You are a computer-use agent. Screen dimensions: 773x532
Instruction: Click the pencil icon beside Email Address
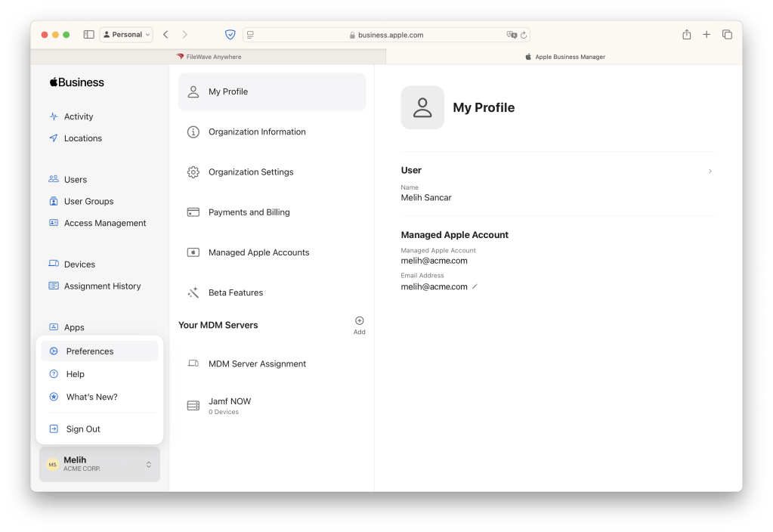pyautogui.click(x=475, y=287)
